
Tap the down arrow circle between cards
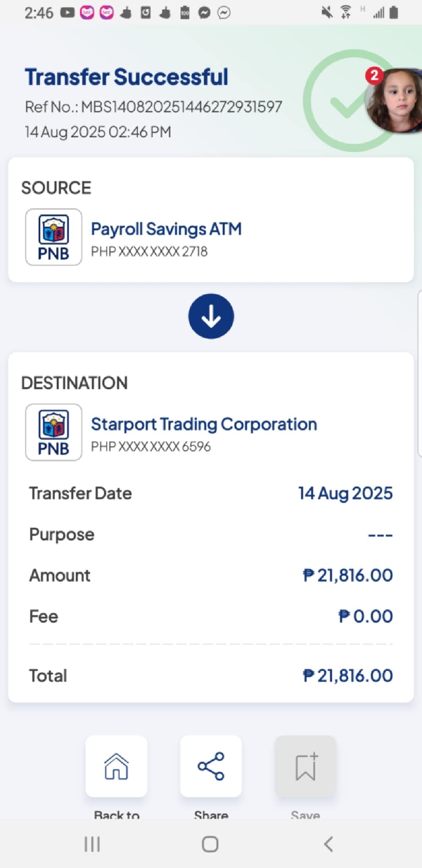[x=211, y=317]
